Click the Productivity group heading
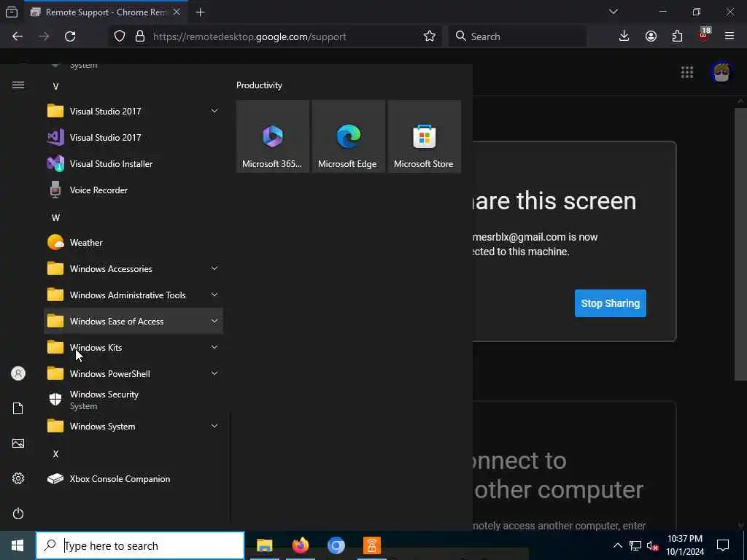 (259, 85)
